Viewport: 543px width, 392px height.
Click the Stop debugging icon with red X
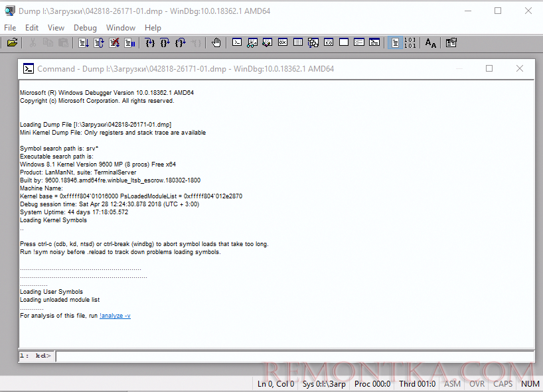[114, 43]
